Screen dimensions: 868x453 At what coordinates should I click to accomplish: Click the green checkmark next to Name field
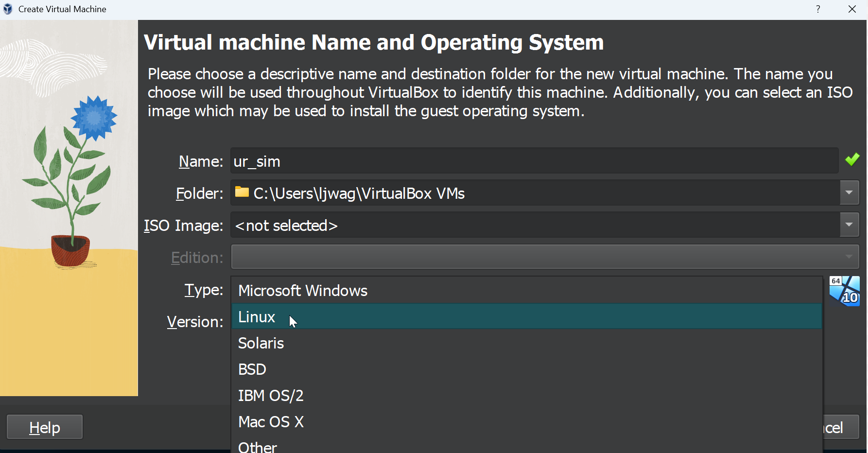click(x=852, y=159)
